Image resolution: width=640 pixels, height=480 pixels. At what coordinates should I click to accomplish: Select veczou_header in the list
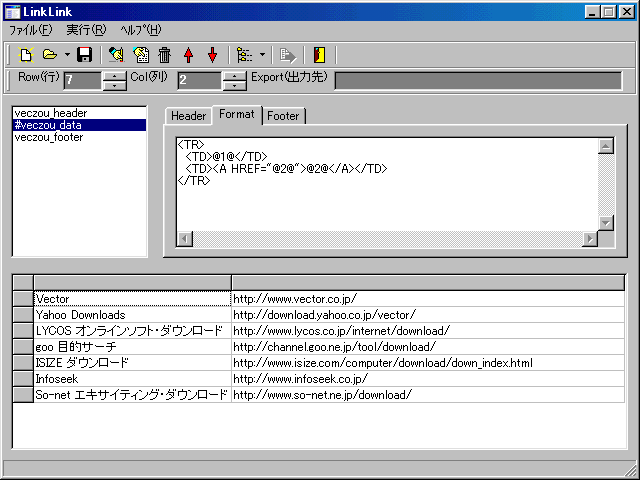click(80, 113)
